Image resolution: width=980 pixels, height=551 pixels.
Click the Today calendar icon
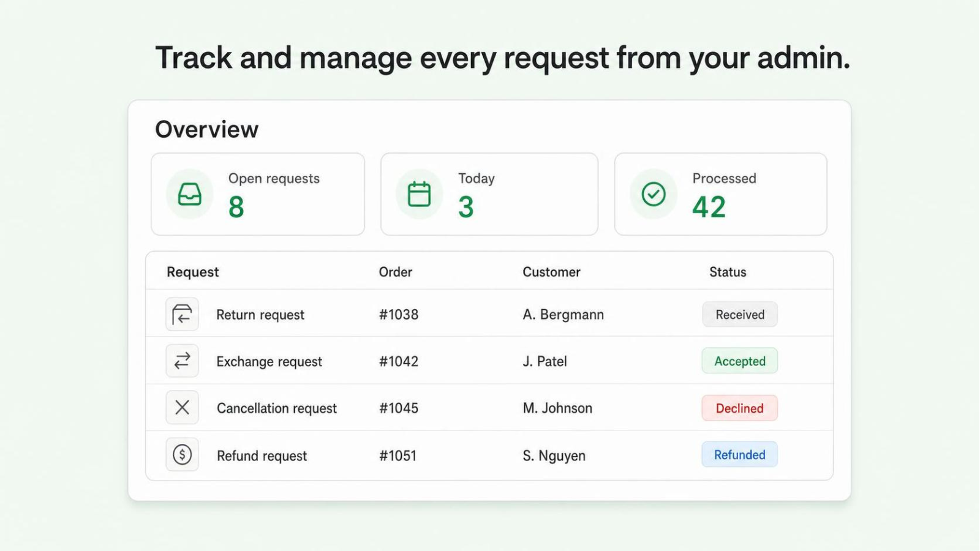click(x=419, y=194)
